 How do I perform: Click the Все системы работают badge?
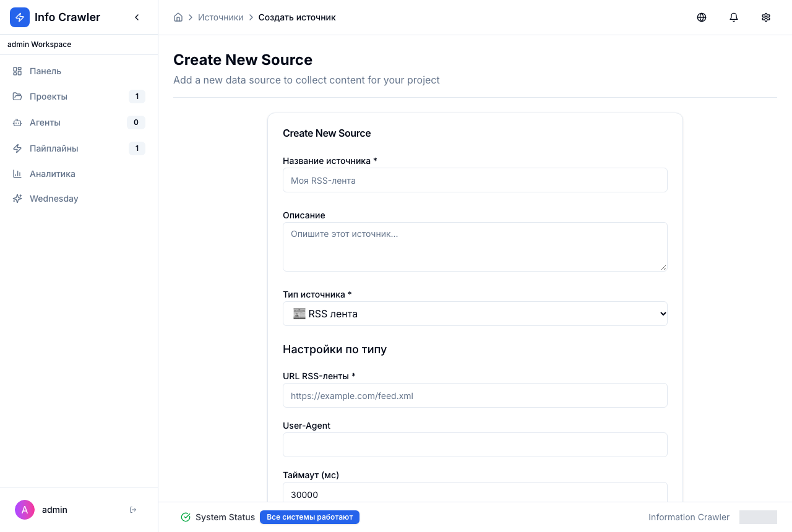(x=309, y=517)
